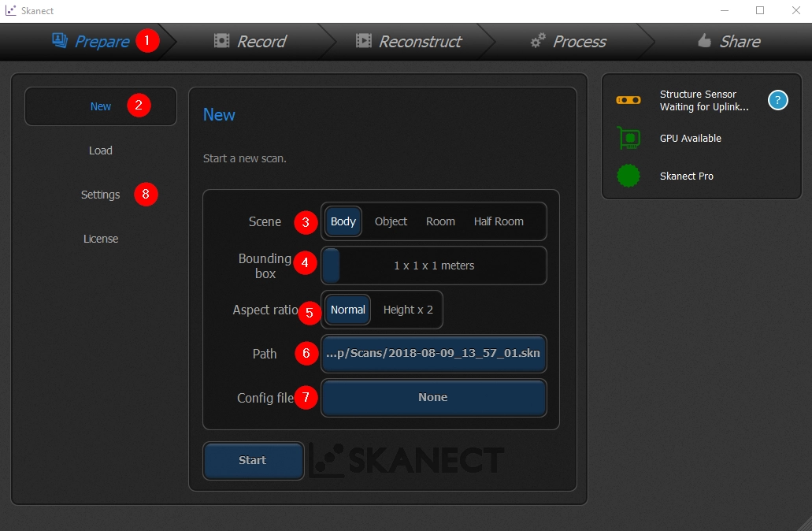Set aspect ratio to Height x 2
Screen dimensions: 812x531
408,310
